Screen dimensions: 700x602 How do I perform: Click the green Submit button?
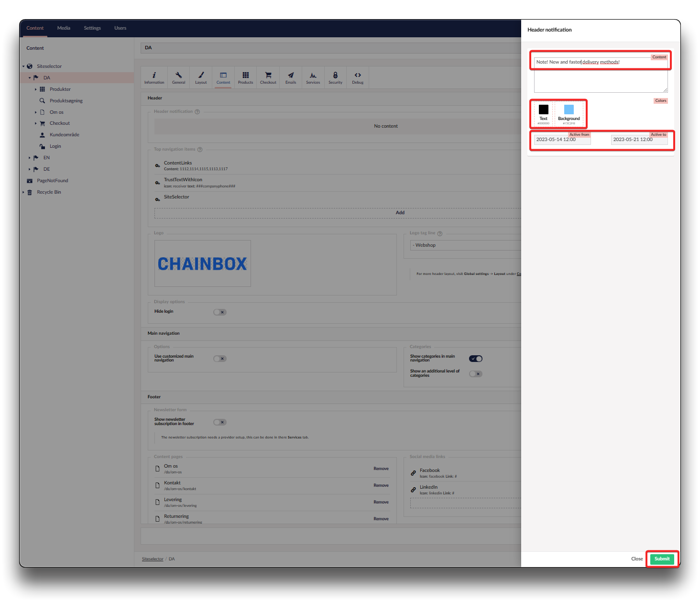(662, 559)
